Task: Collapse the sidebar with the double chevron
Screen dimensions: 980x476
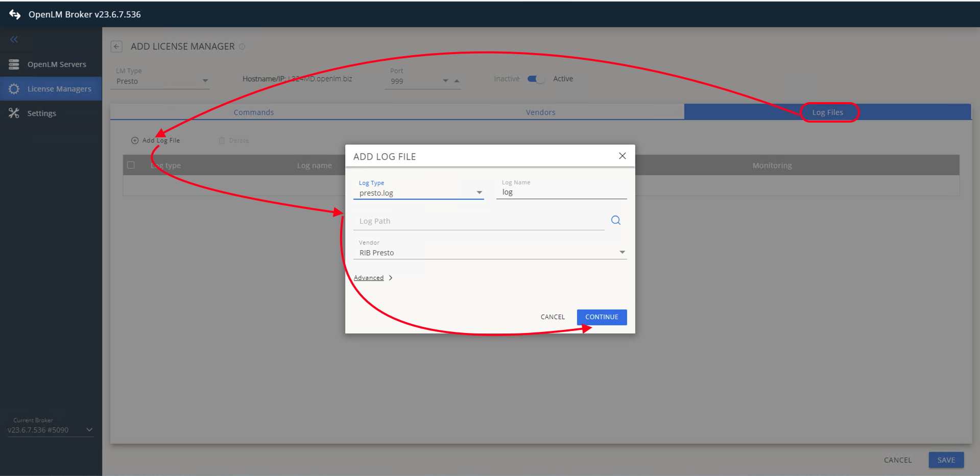Action: (x=14, y=39)
